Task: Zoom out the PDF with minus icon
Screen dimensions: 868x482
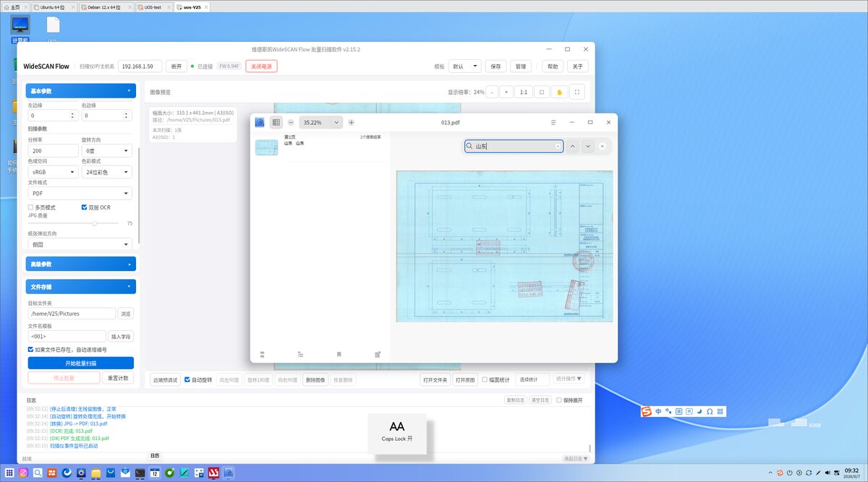Action: 291,123
